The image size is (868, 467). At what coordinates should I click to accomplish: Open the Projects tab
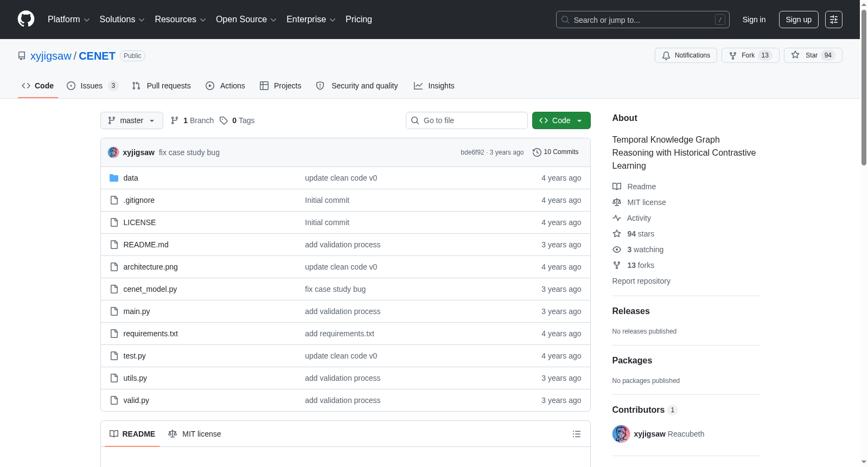pyautogui.click(x=280, y=86)
